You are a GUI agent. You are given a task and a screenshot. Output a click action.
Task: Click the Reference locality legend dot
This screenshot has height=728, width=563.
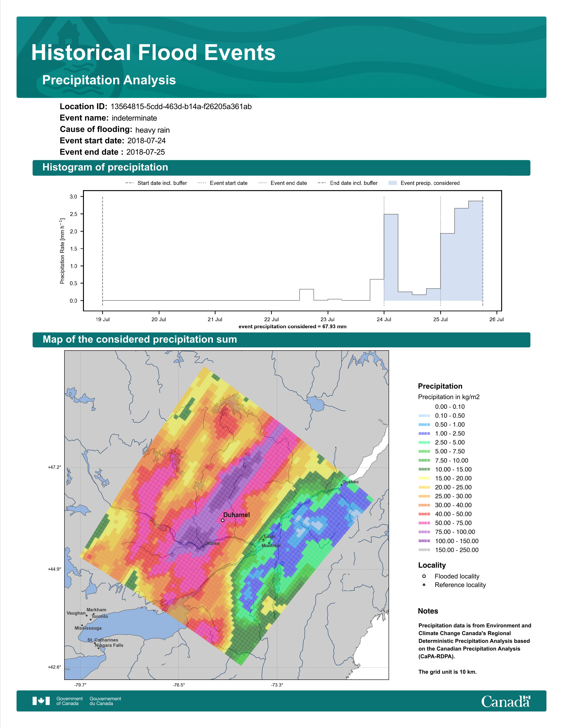[x=424, y=585]
